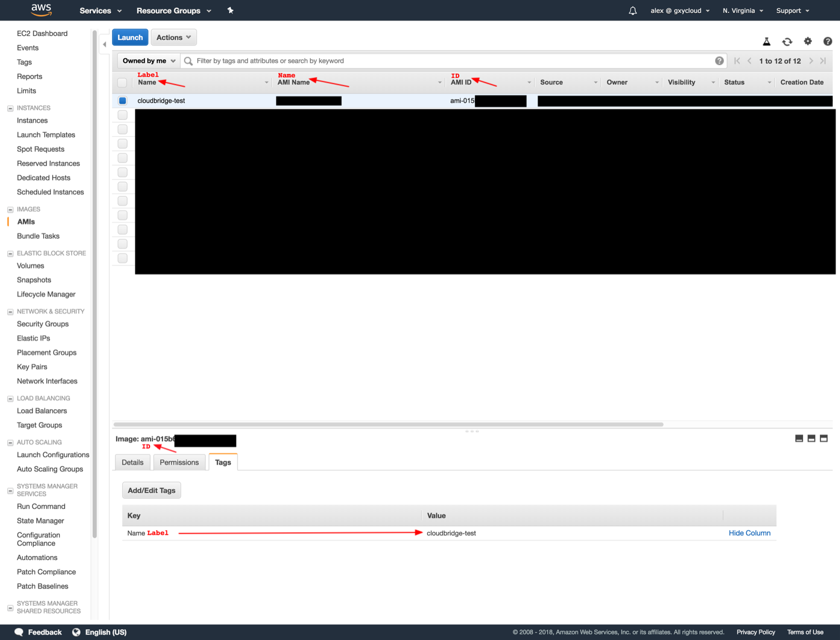Check the seventh row checkbox
The width and height of the screenshot is (840, 640).
click(x=123, y=187)
